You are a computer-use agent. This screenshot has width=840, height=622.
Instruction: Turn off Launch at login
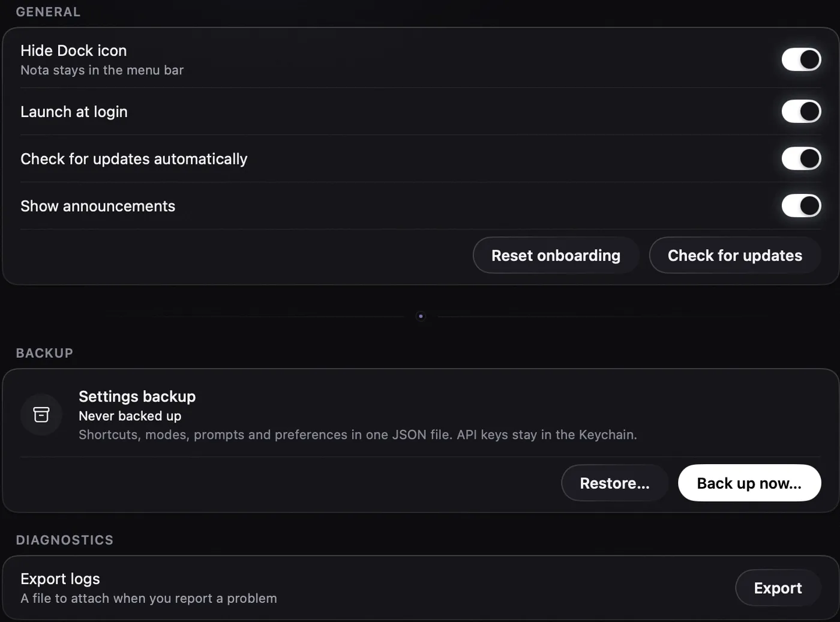pyautogui.click(x=801, y=111)
